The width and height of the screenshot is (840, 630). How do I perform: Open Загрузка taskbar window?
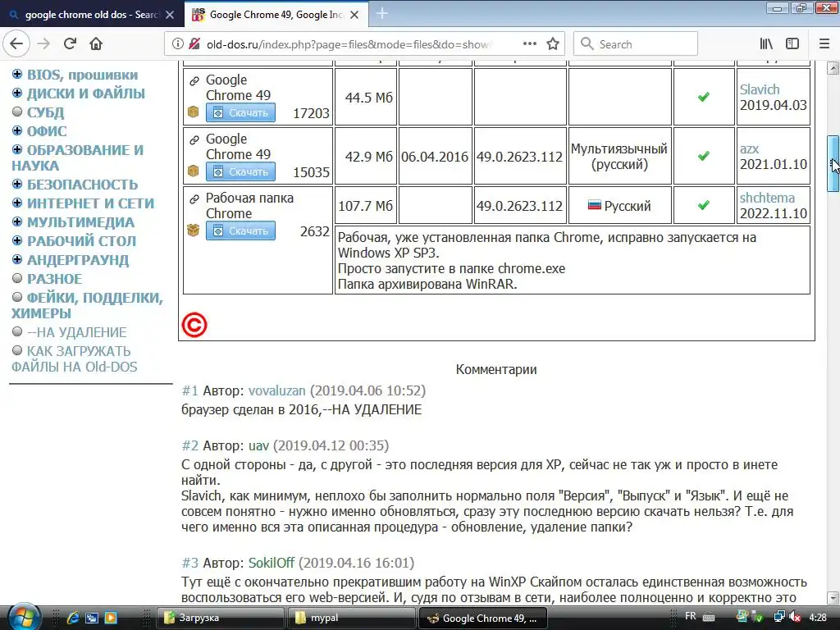(220, 618)
